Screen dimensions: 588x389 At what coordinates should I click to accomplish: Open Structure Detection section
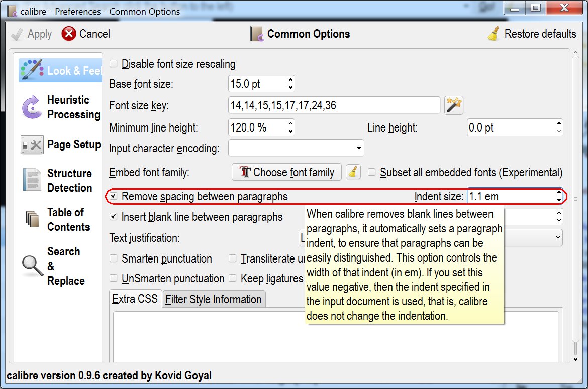pyautogui.click(x=61, y=181)
